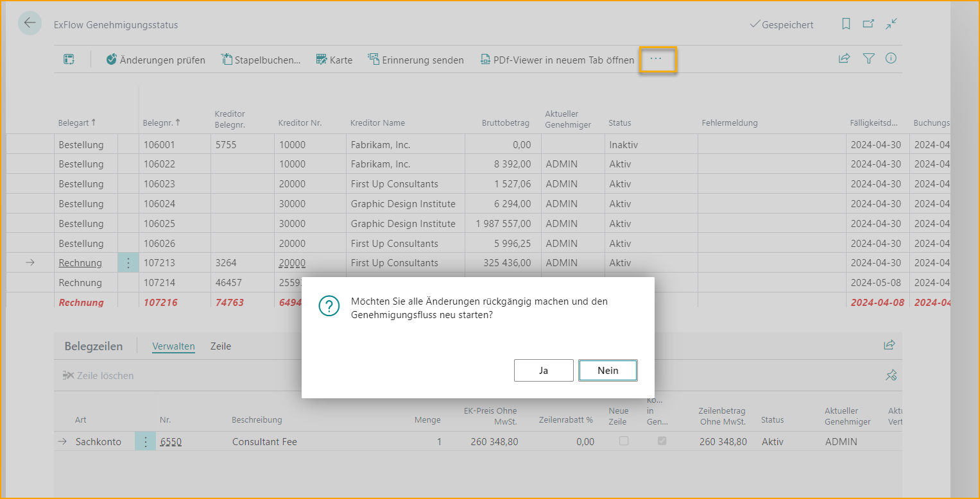Toggle Ko... in Gen... checkbox for Sachkonto line
Image resolution: width=980 pixels, height=499 pixels.
662,441
